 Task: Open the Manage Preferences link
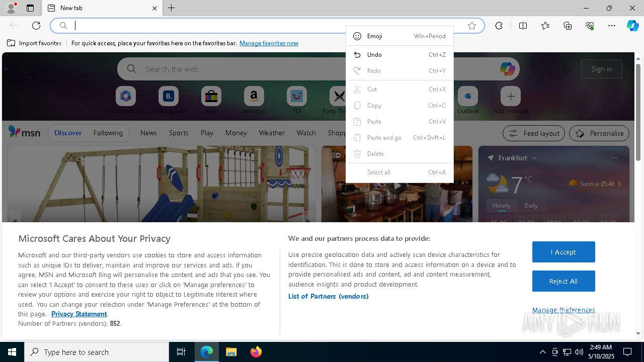point(563,310)
